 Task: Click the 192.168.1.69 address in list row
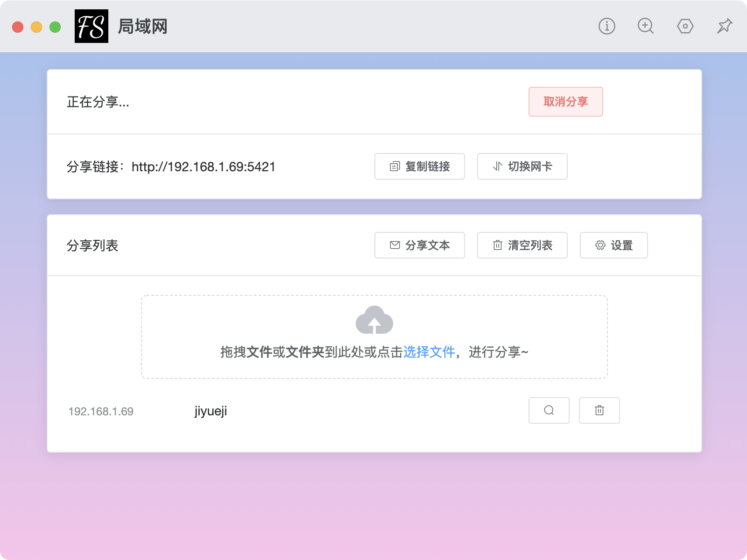coord(101,411)
